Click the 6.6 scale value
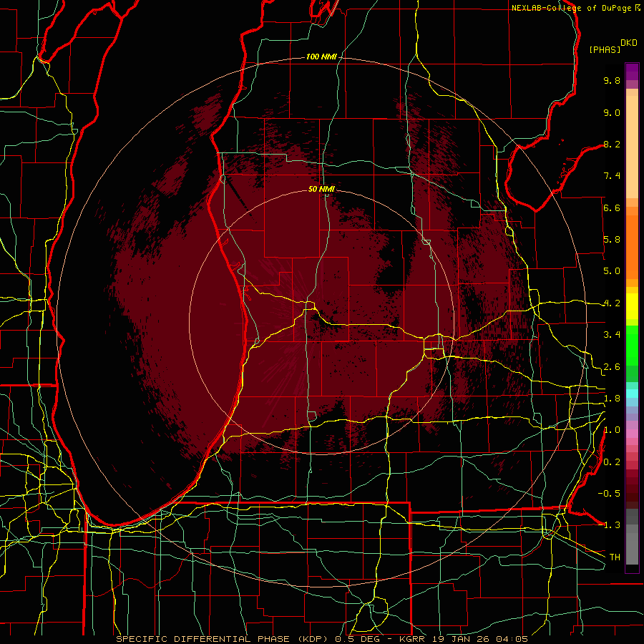The width and height of the screenshot is (644, 644). coord(612,208)
